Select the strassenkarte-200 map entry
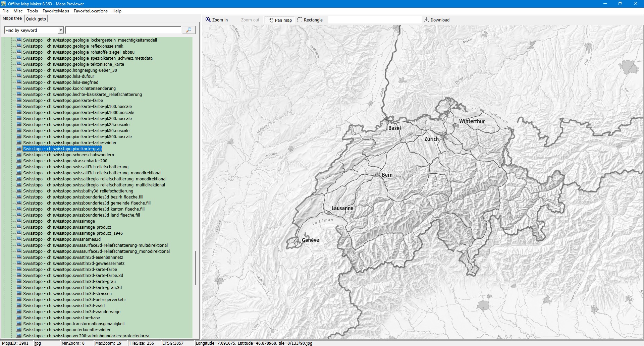The height and width of the screenshot is (346, 644). pos(65,161)
